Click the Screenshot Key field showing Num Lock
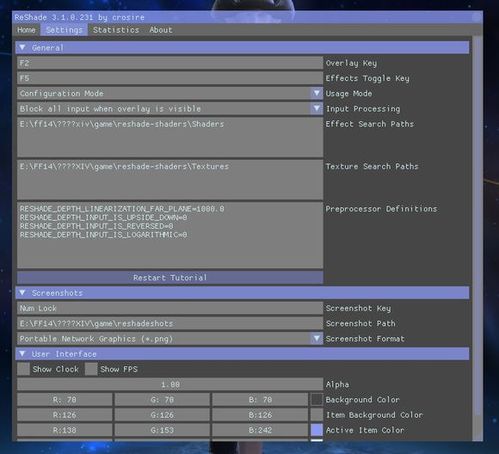The width and height of the screenshot is (499, 454). [170, 308]
